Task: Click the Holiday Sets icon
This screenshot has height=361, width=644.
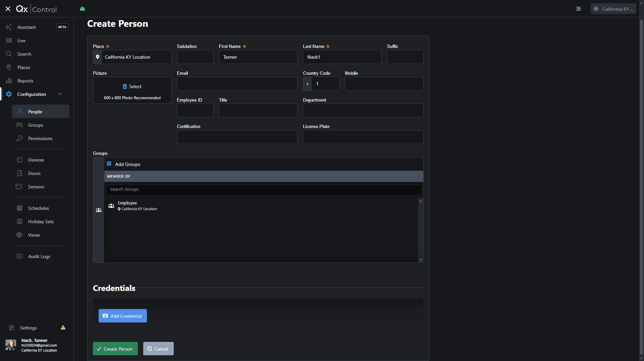Action: [19, 222]
